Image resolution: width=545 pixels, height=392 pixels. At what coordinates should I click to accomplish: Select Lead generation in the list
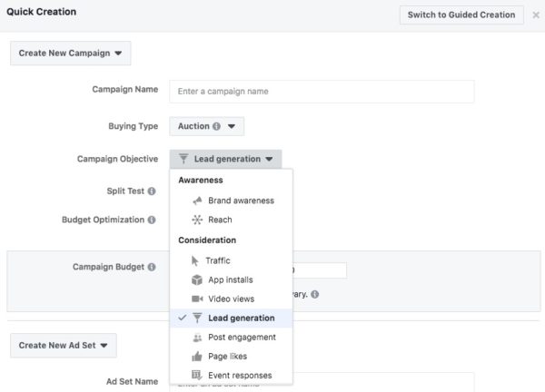[231, 318]
